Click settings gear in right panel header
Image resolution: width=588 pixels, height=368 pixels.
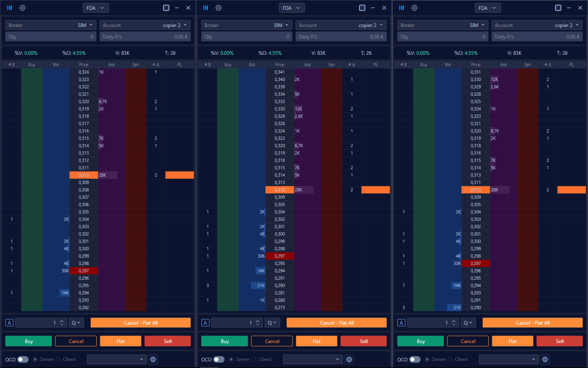click(x=414, y=8)
